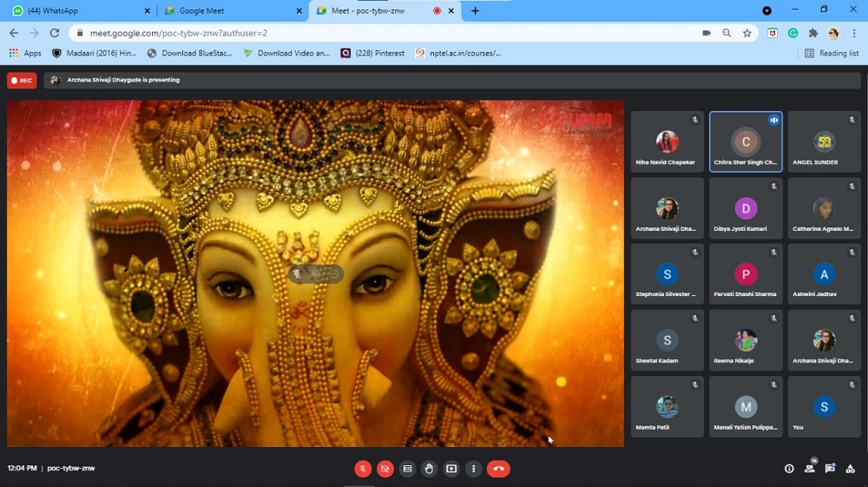This screenshot has width=868, height=487.
Task: Select Ashwini Jadhav participant tile
Action: click(x=825, y=274)
